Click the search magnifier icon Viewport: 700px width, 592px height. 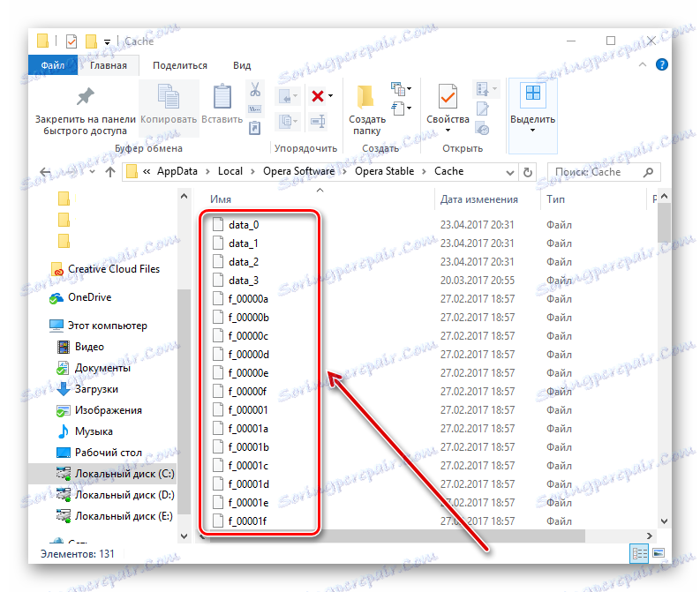(x=648, y=172)
